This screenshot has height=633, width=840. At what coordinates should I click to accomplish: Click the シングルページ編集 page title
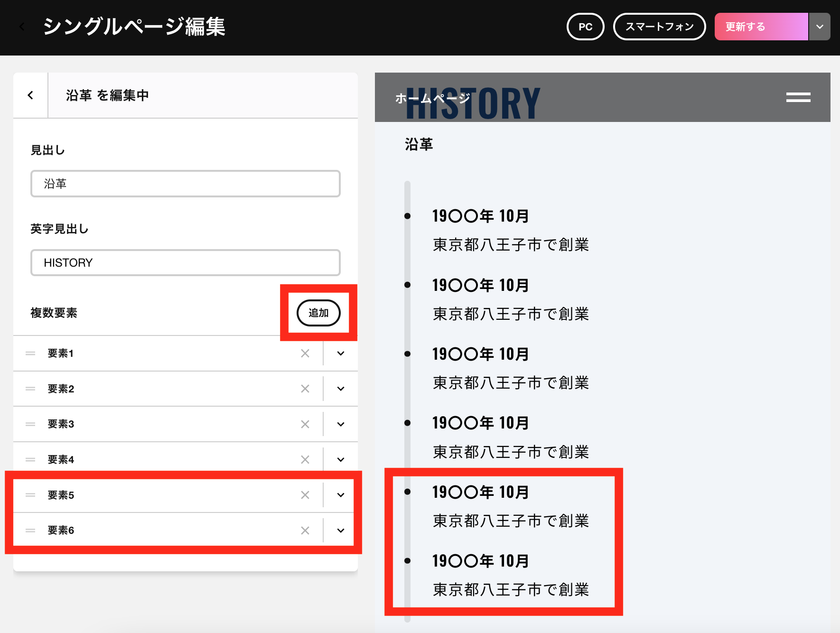pyautogui.click(x=134, y=27)
